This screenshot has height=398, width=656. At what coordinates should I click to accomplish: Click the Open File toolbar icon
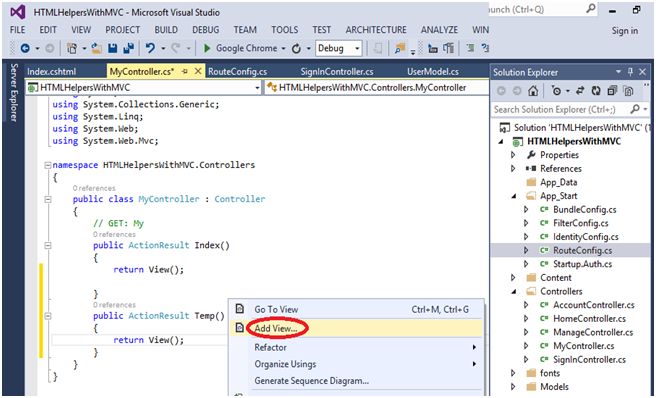[x=97, y=49]
